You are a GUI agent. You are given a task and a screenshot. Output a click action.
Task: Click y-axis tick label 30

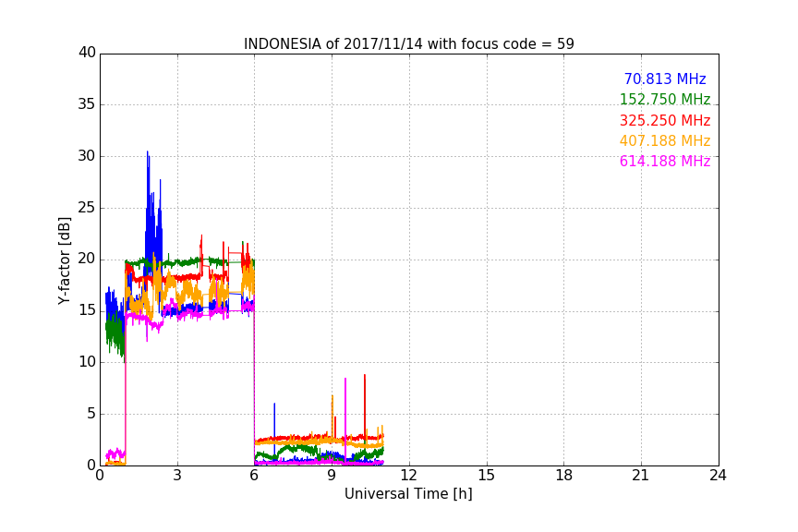click(x=87, y=156)
